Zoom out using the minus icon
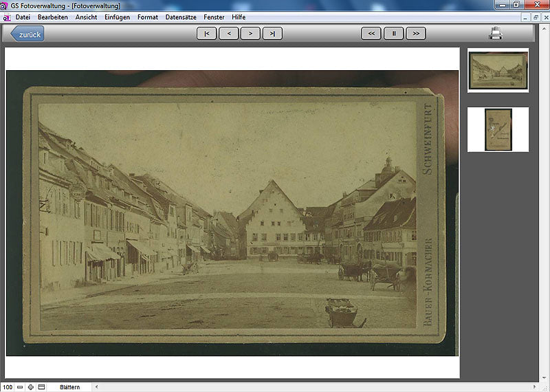 coord(20,387)
